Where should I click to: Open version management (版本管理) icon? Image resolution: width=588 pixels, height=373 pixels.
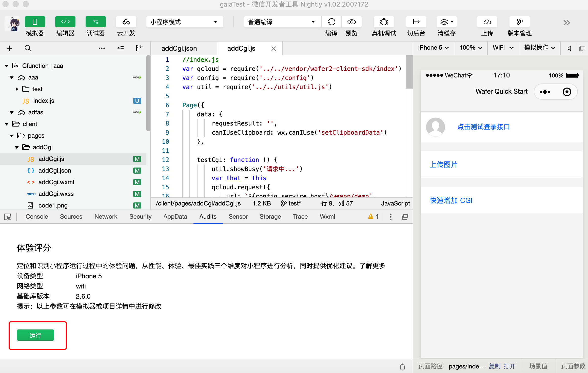click(x=519, y=22)
